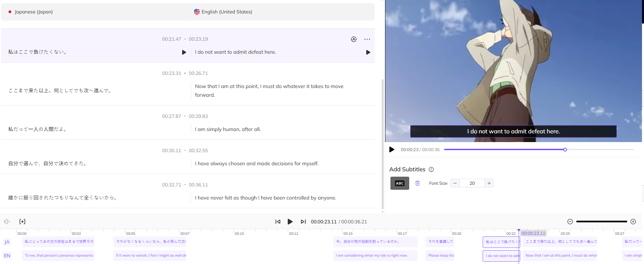
Task: Edit the end time 00:23.19
Action: pyautogui.click(x=198, y=39)
